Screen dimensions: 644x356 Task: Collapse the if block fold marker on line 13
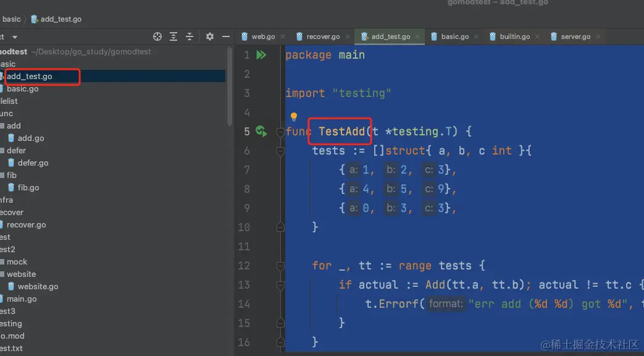pyautogui.click(x=280, y=286)
